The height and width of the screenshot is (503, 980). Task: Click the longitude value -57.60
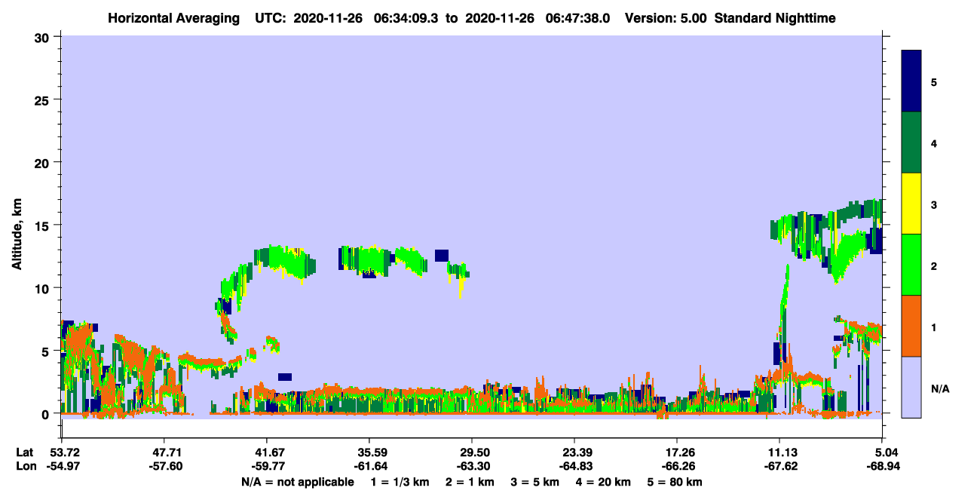click(x=164, y=467)
